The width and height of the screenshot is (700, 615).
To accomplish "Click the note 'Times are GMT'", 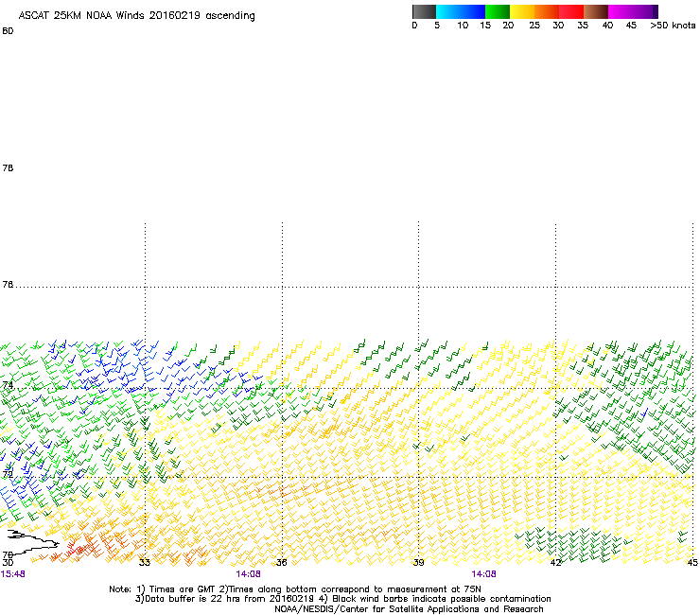I will (x=183, y=589).
